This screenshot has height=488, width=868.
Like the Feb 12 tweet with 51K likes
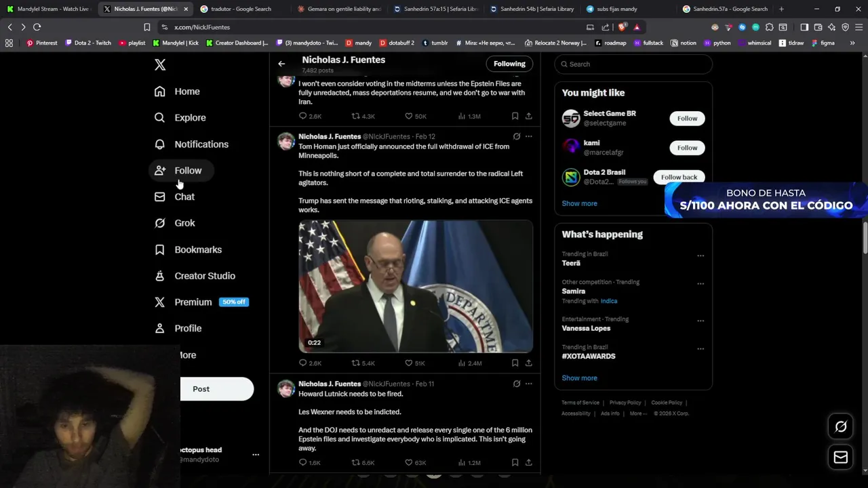pyautogui.click(x=409, y=363)
